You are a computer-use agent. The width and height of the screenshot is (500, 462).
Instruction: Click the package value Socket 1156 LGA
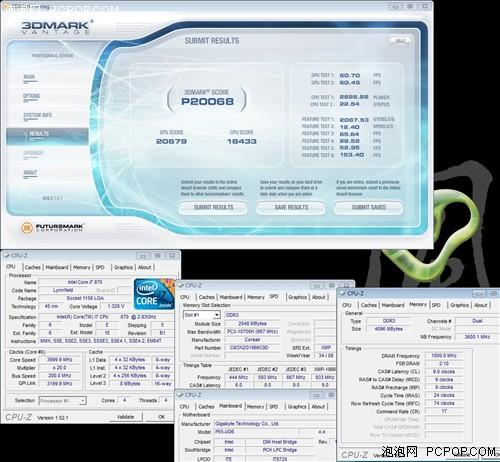pos(85,298)
